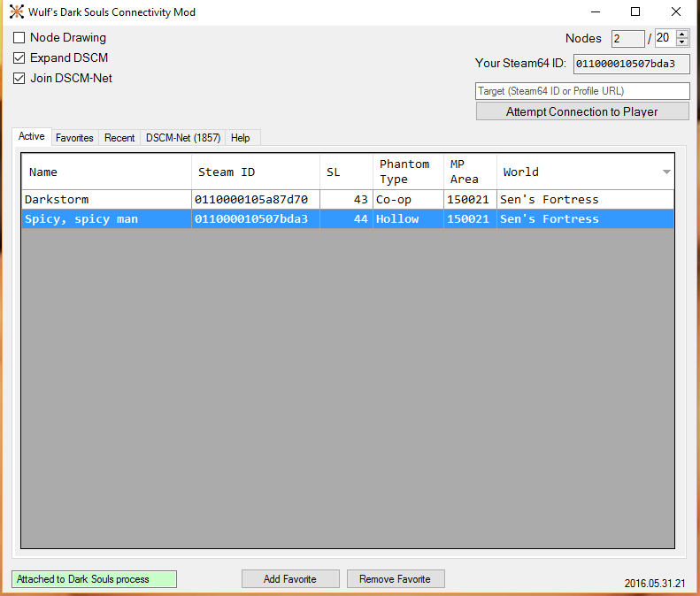Focus the Target Steam64 ID or Profile URL box

click(582, 91)
